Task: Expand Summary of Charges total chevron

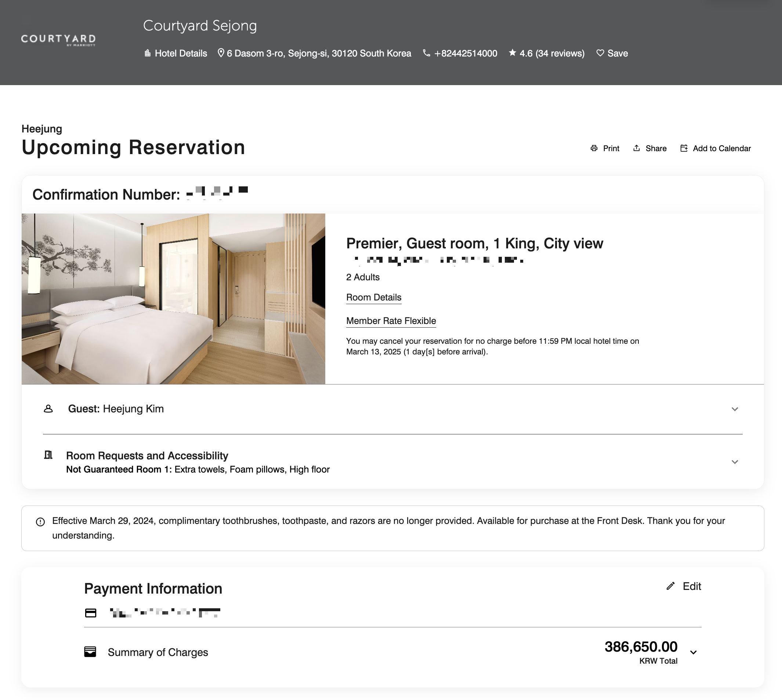Action: coord(694,652)
